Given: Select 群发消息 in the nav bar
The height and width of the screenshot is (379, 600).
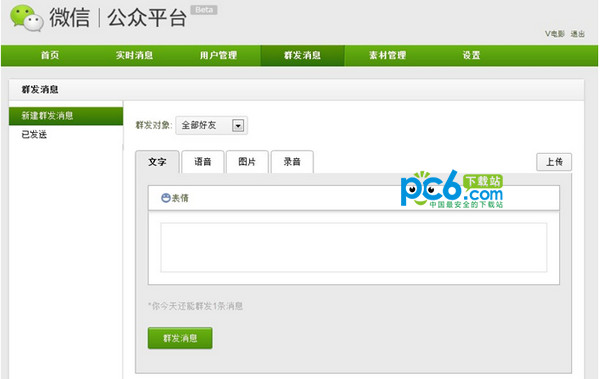Looking at the screenshot, I should (x=302, y=56).
